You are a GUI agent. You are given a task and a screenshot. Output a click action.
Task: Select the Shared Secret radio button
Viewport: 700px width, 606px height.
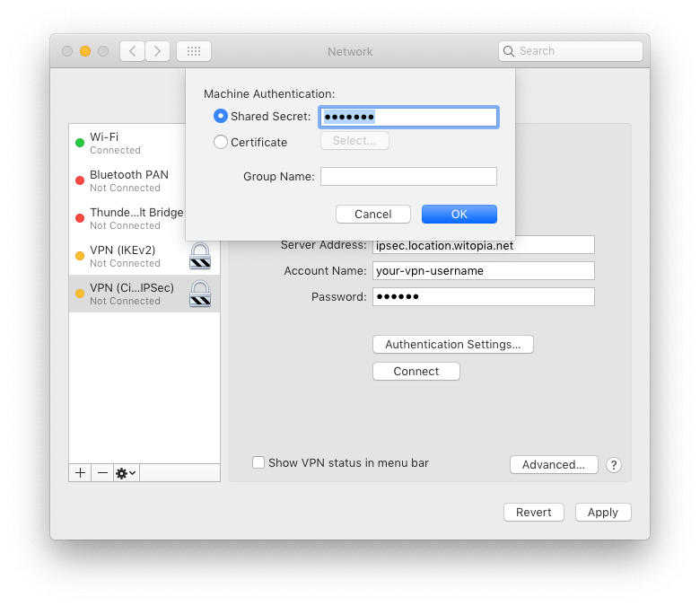(221, 116)
